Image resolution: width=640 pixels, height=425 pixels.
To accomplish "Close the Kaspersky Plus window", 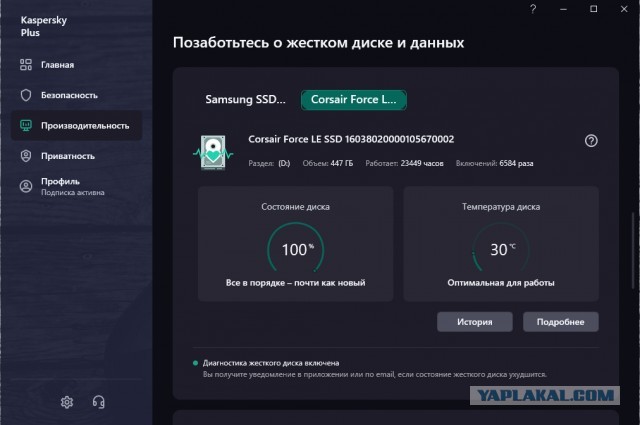I will click(624, 9).
